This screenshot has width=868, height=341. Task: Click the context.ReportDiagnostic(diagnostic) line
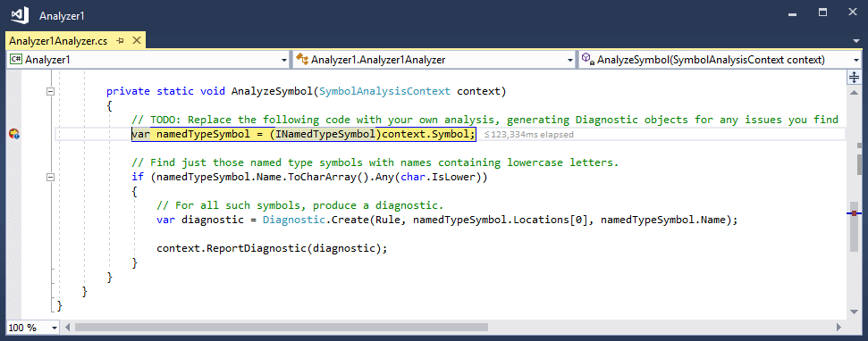(272, 249)
